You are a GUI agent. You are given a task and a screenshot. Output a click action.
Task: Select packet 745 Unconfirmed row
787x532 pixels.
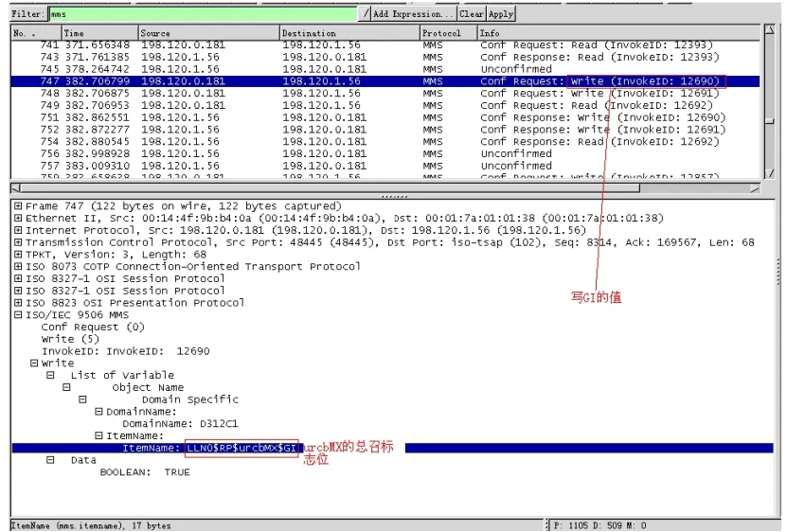(379, 69)
